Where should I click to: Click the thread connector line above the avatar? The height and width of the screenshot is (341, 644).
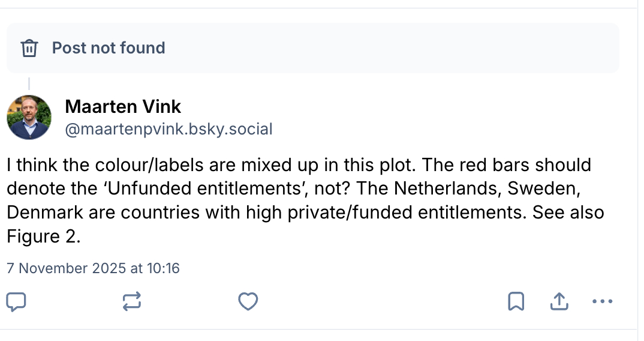click(x=29, y=83)
